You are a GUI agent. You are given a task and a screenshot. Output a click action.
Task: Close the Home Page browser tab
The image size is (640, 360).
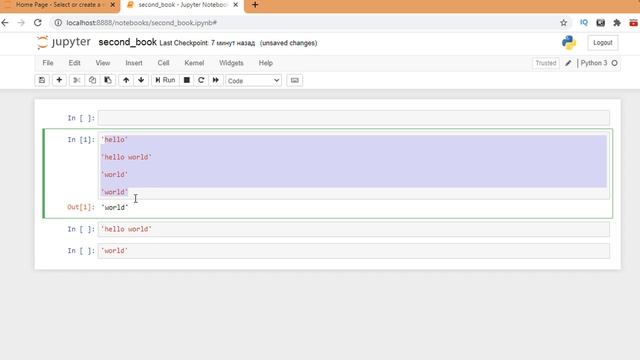(x=113, y=5)
